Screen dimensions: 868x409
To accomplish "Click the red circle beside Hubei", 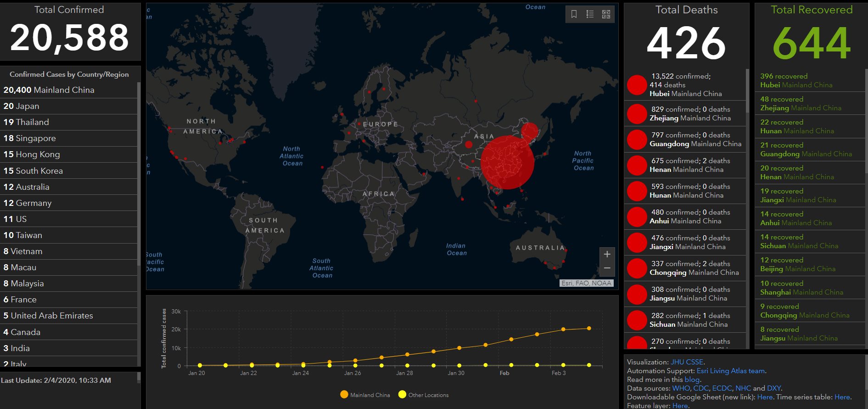I will pos(637,85).
